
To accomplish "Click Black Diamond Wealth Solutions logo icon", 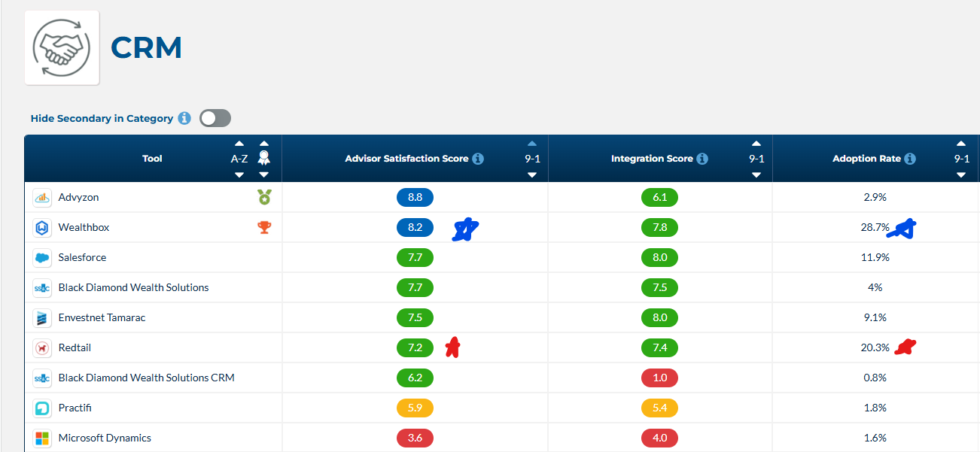I will 42,287.
